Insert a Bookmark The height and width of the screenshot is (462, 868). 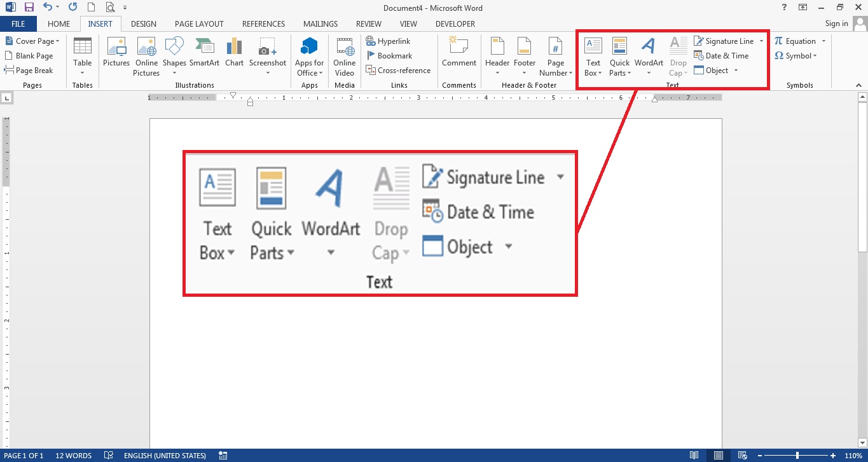[x=390, y=55]
